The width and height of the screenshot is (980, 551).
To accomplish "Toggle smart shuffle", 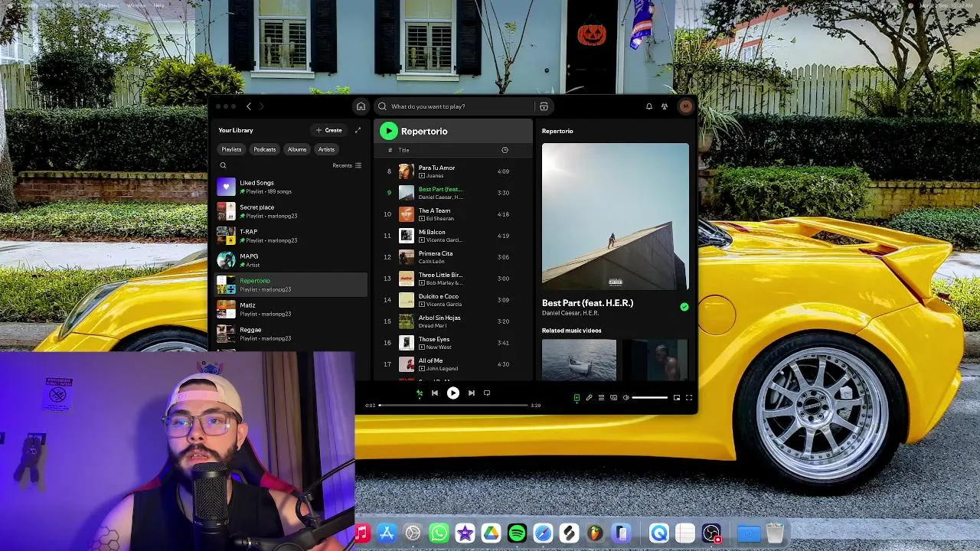I will pos(419,393).
